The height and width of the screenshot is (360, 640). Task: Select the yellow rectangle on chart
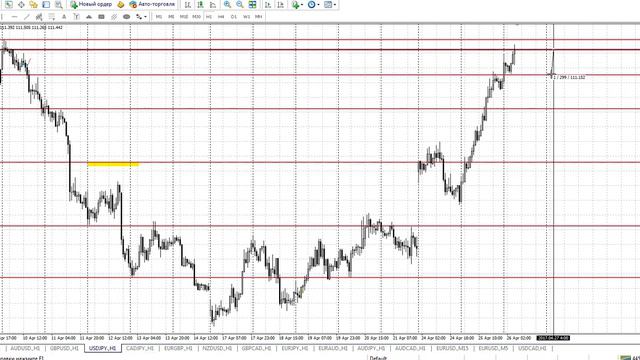click(x=113, y=164)
